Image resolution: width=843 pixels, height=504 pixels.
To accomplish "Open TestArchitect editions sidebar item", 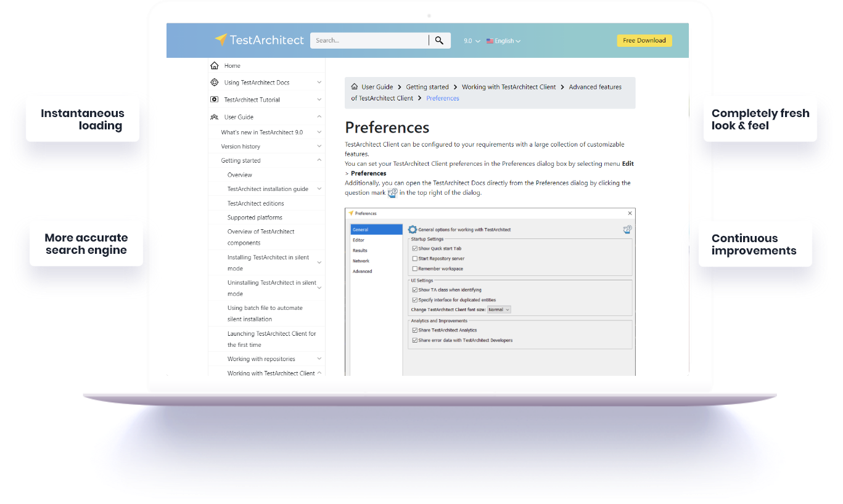I will click(x=256, y=203).
